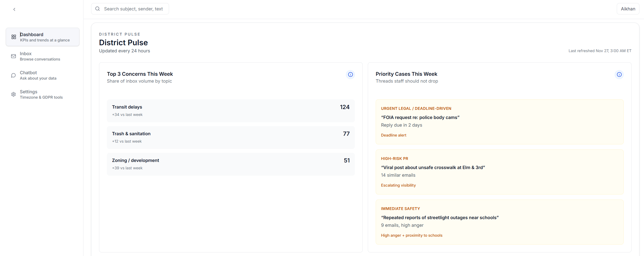Viewport: 644px width, 256px height.
Task: Open the FOIA request police body cams case
Action: [499, 122]
